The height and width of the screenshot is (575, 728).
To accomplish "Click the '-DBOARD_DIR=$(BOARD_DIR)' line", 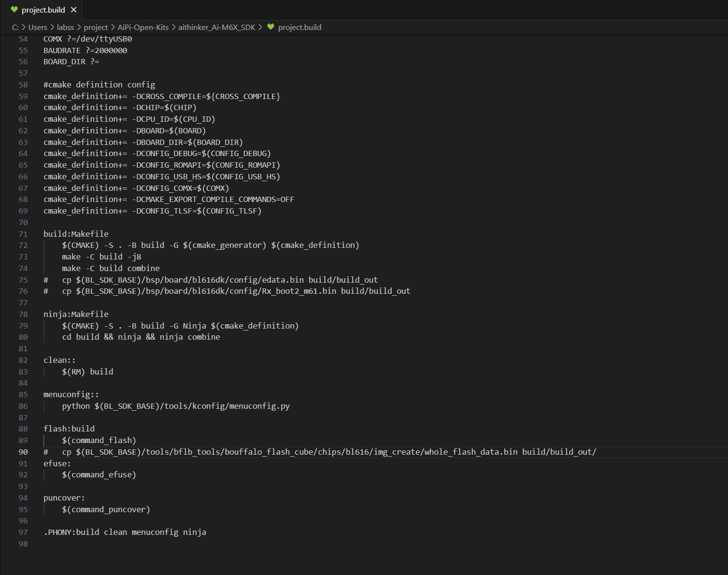I will point(143,143).
